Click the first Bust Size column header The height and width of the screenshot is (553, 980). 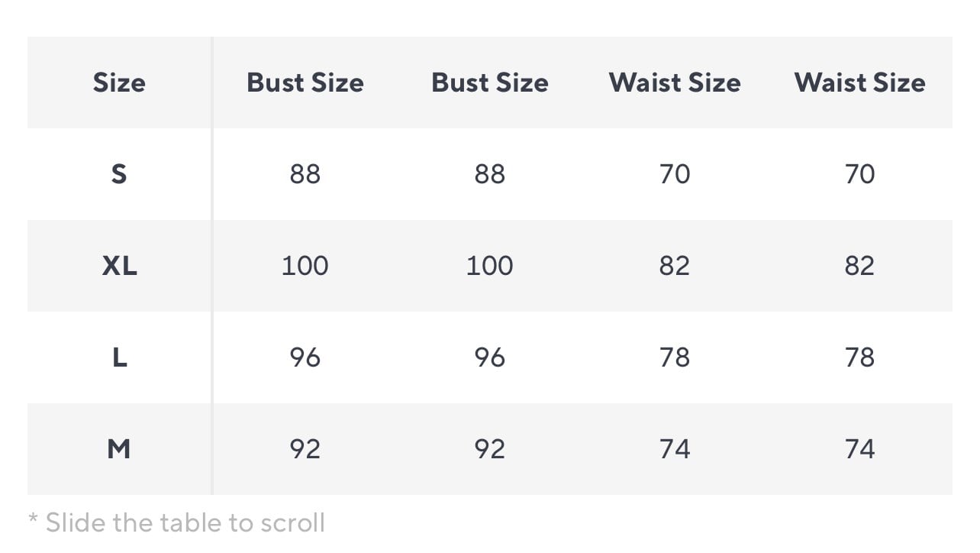[x=305, y=82]
